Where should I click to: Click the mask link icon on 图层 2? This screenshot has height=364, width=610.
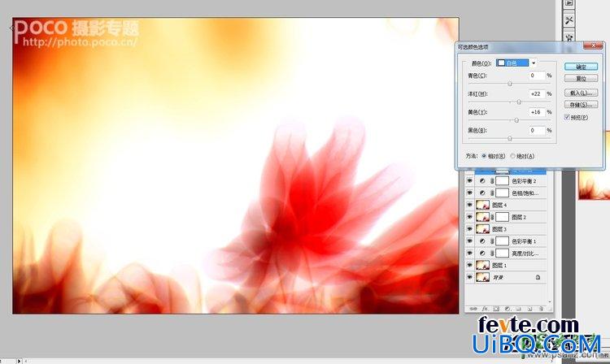493,217
